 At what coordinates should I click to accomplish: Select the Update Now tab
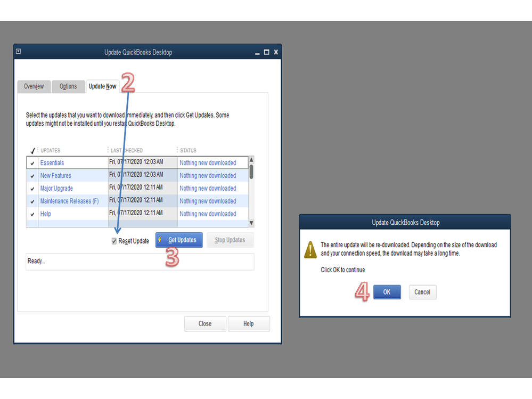tap(102, 86)
